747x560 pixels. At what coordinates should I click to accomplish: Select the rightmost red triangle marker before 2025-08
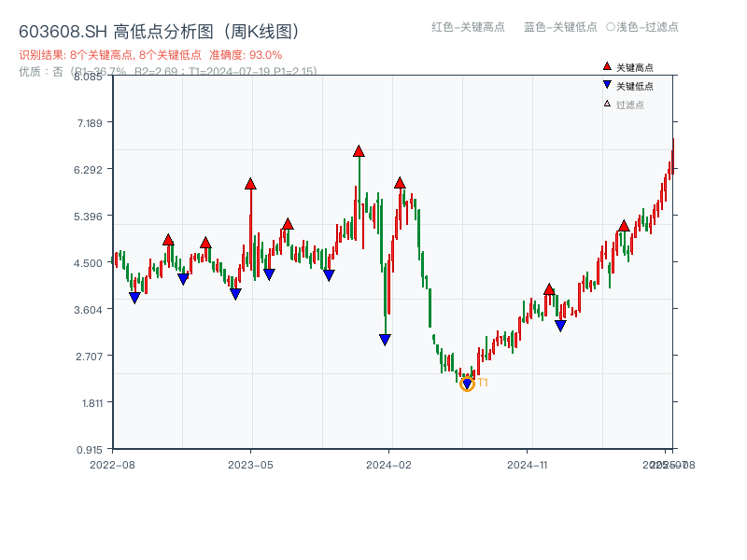[x=624, y=225]
